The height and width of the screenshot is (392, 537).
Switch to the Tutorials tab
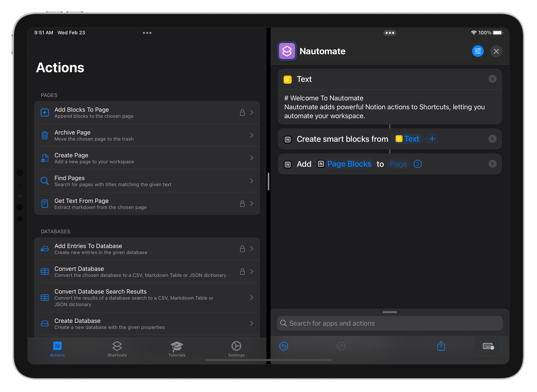pyautogui.click(x=177, y=349)
